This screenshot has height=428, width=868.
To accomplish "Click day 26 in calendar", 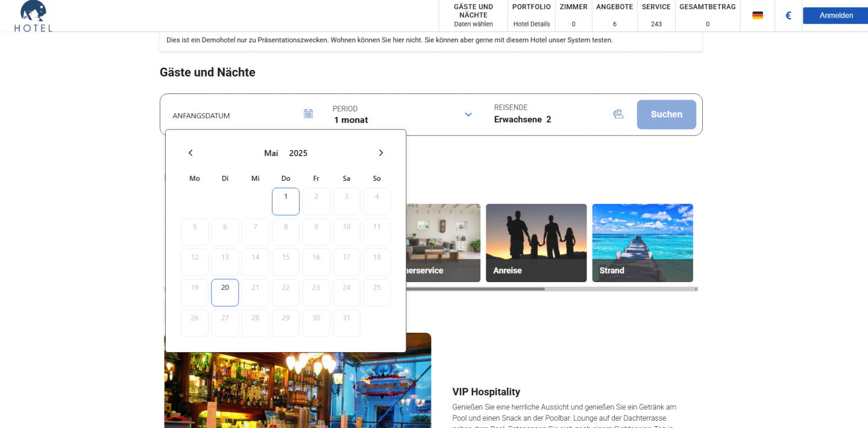I will point(195,323).
